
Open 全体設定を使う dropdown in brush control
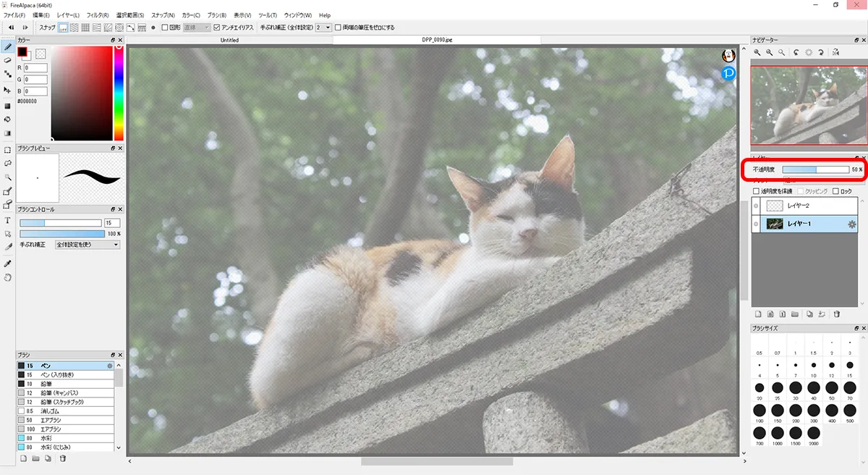tap(86, 245)
